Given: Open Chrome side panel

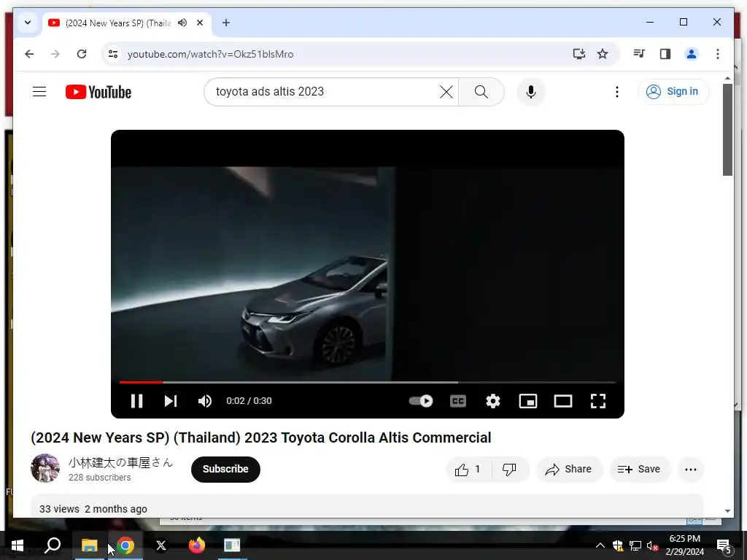Looking at the screenshot, I should 665,54.
